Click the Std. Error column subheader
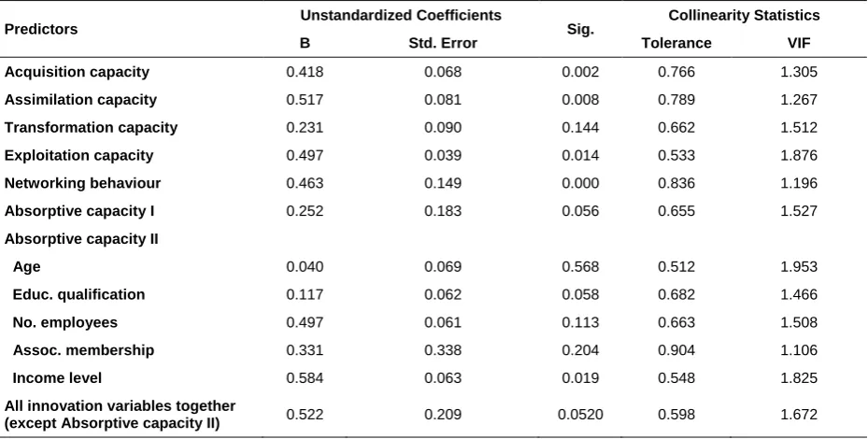868x439 pixels. tap(443, 43)
